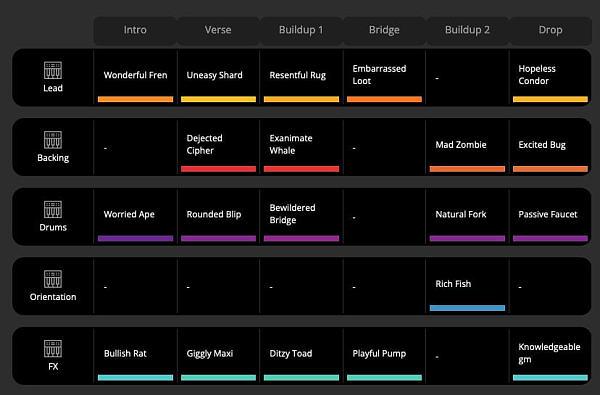Select the Bridge section header
This screenshot has width=600, height=395.
(x=384, y=30)
